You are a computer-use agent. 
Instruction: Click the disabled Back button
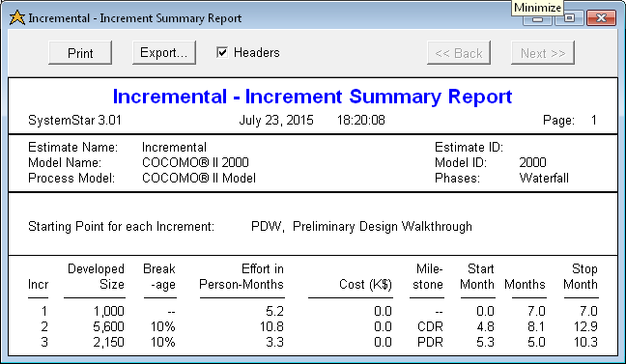(x=459, y=53)
